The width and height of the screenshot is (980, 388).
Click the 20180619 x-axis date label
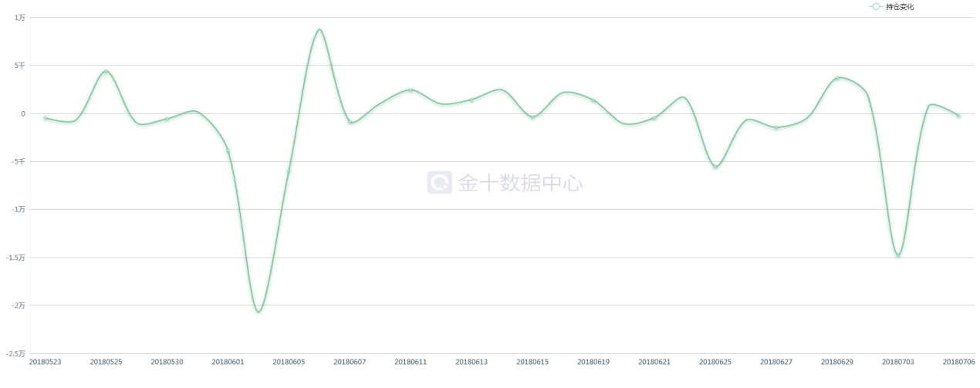click(593, 362)
